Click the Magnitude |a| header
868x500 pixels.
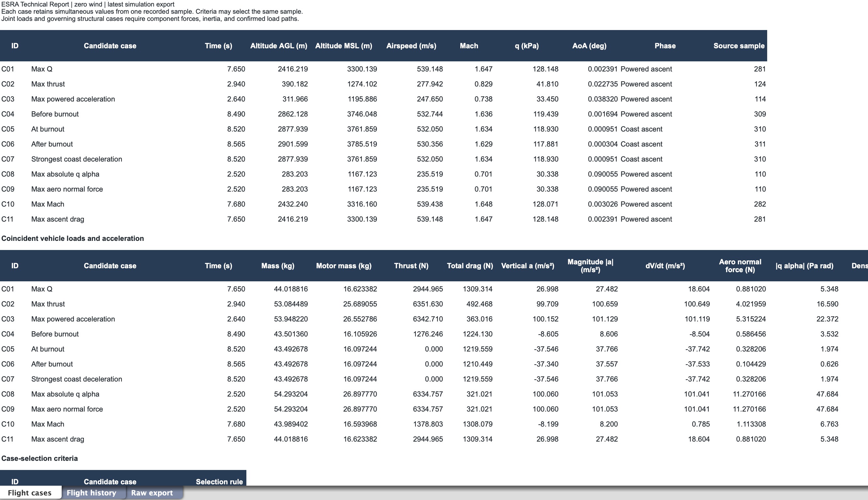click(x=590, y=265)
